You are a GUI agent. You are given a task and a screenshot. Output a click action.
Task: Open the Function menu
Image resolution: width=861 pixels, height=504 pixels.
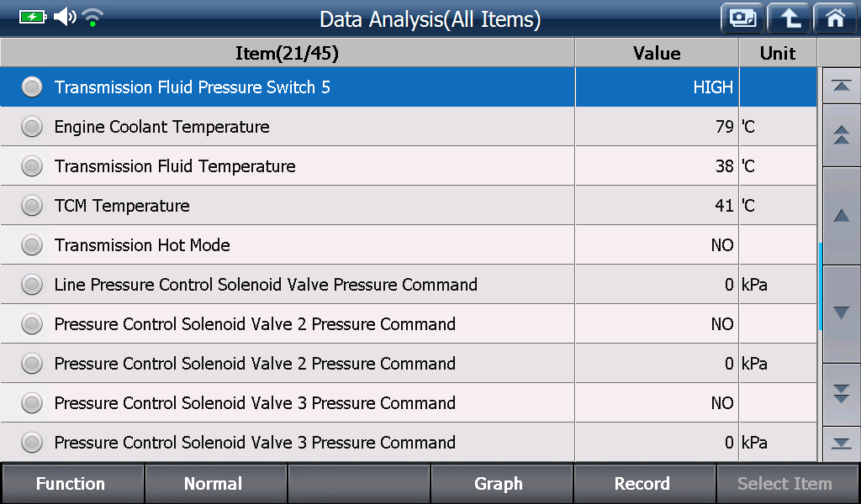[x=72, y=484]
